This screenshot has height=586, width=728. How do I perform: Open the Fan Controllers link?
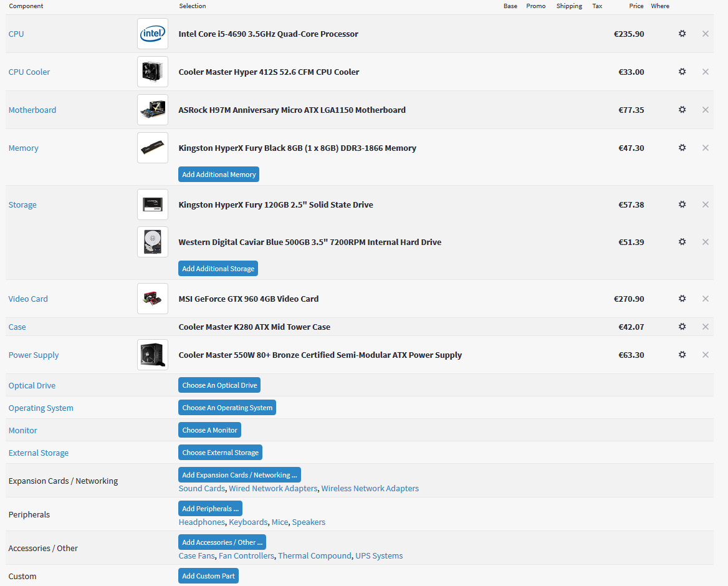click(x=247, y=556)
